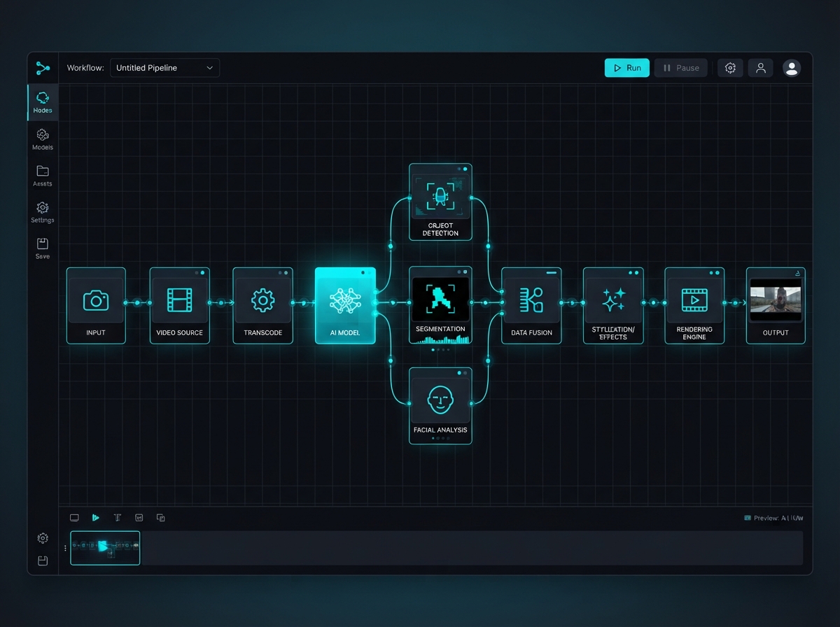This screenshot has width=840, height=627.
Task: Select the Rendering Engine node
Action: tap(694, 306)
